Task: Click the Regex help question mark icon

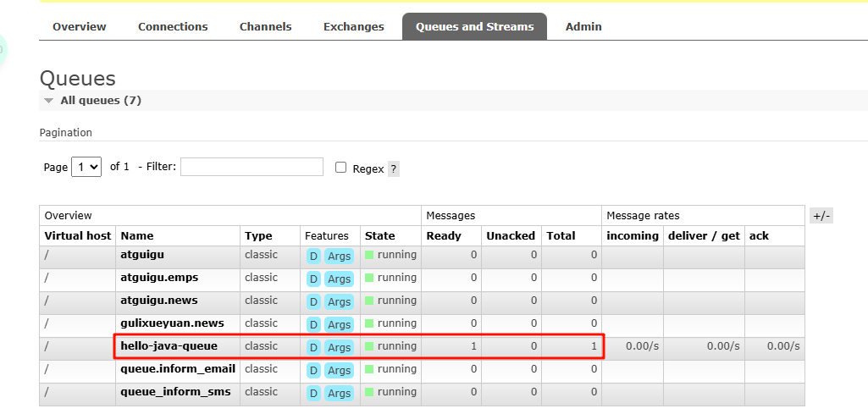Action: [x=393, y=168]
